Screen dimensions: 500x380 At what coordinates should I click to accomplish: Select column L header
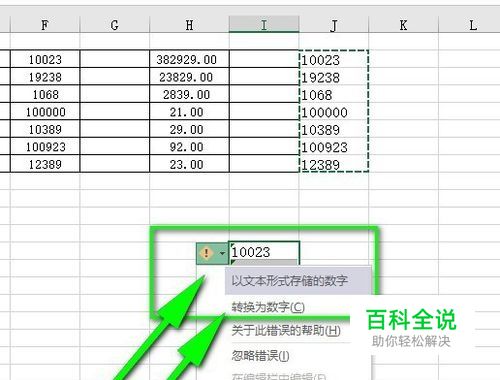[x=469, y=25]
